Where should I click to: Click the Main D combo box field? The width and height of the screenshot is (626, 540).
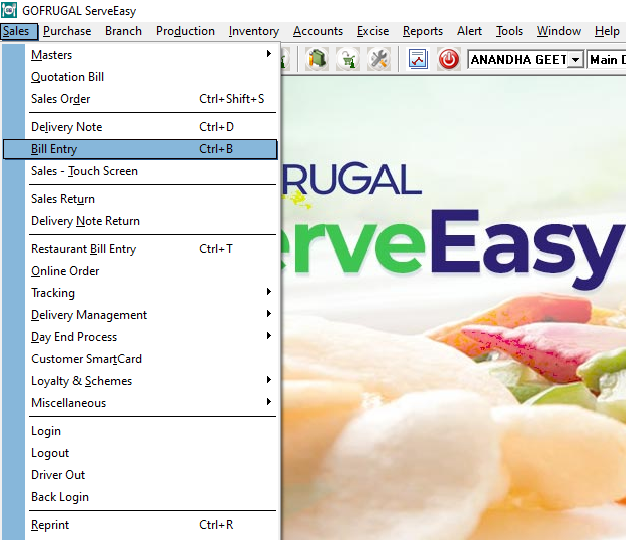tap(607, 60)
